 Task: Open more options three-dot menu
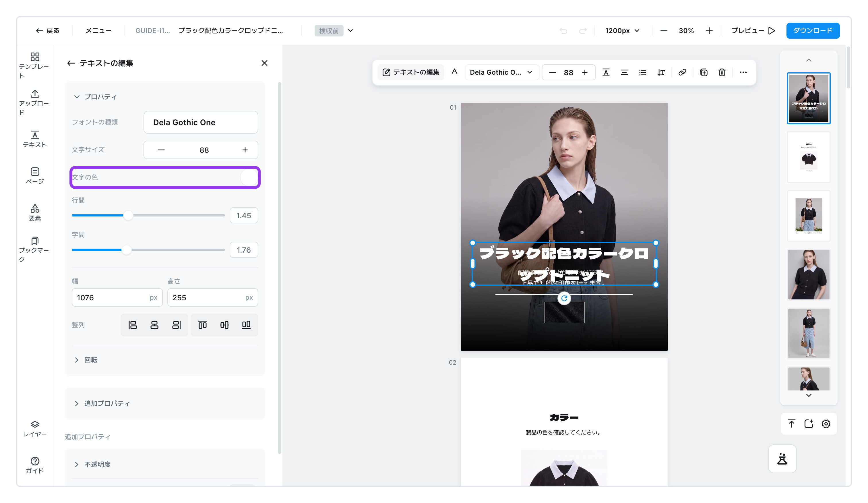click(743, 72)
